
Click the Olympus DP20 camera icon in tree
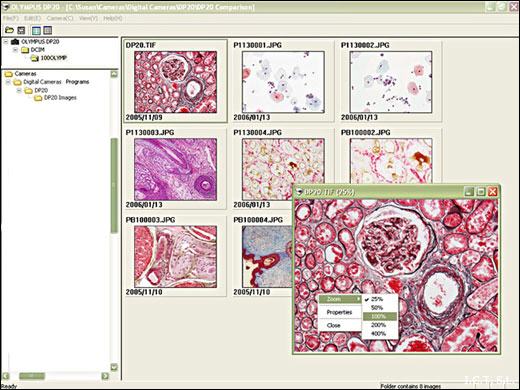pos(15,42)
